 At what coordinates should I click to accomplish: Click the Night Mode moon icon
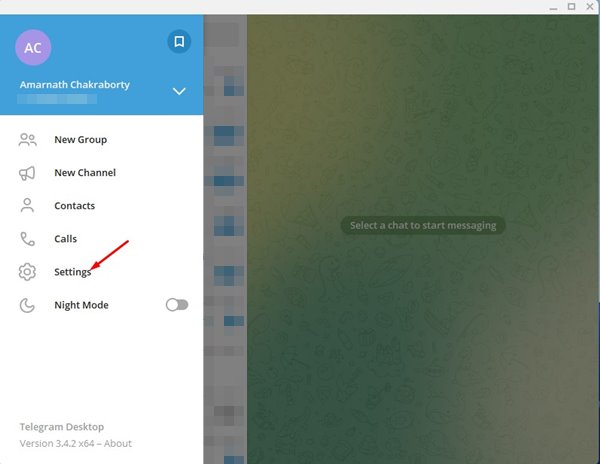click(x=27, y=305)
